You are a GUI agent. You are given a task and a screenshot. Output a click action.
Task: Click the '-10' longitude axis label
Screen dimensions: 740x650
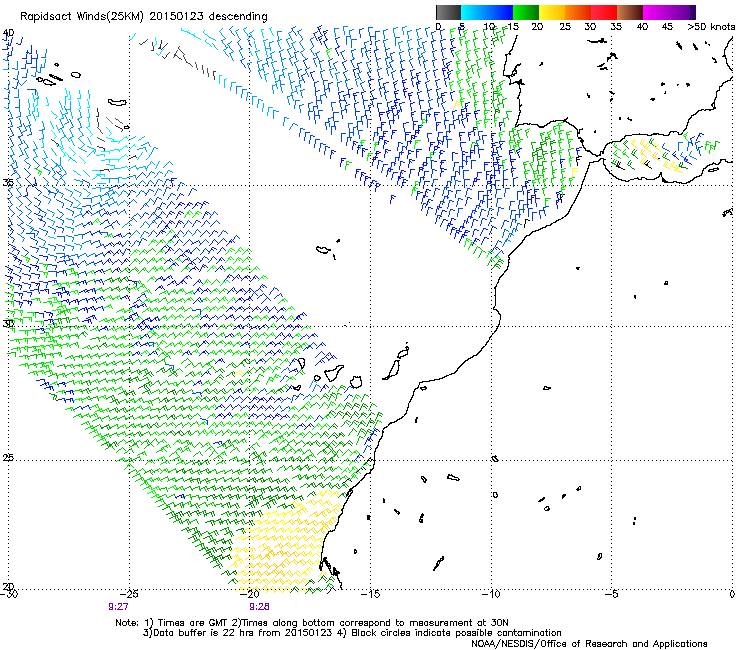(491, 594)
